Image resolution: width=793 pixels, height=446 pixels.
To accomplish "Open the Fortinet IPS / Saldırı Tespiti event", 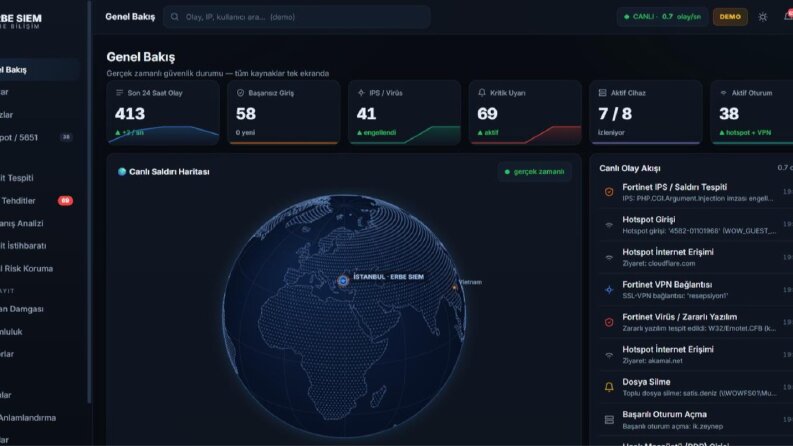I will click(696, 192).
